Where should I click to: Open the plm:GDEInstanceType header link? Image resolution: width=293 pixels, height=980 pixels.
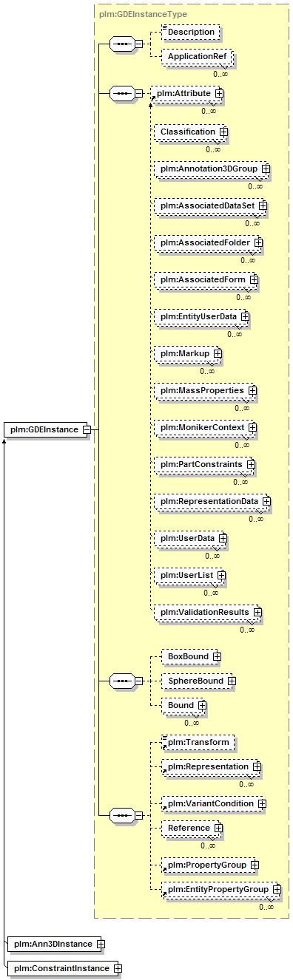coord(143,13)
